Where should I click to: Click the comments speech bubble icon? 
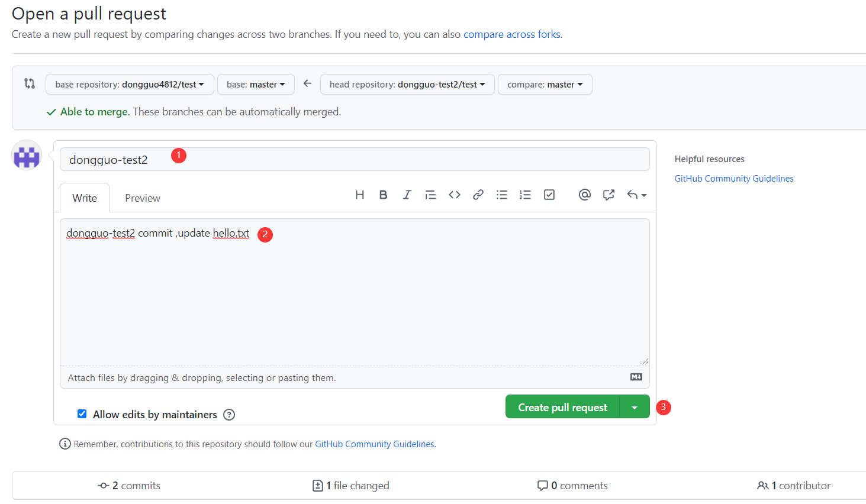(x=542, y=486)
